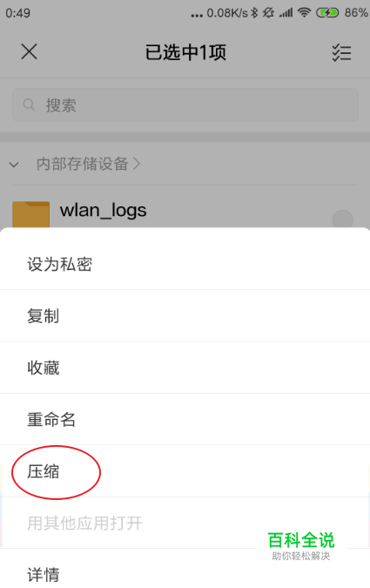The image size is (370, 588).
Task: Tap the Bluetooth status icon
Action: (254, 13)
